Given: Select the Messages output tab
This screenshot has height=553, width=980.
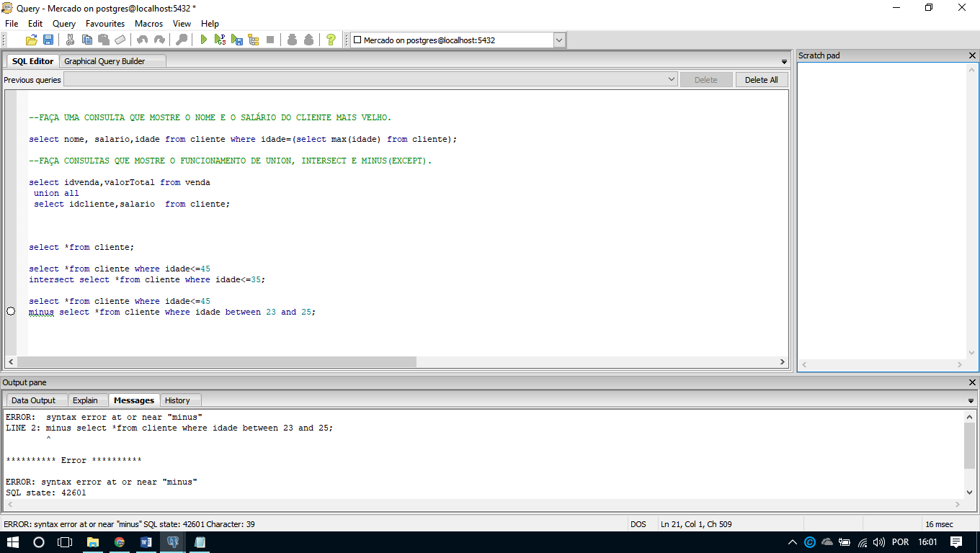Looking at the screenshot, I should (134, 400).
